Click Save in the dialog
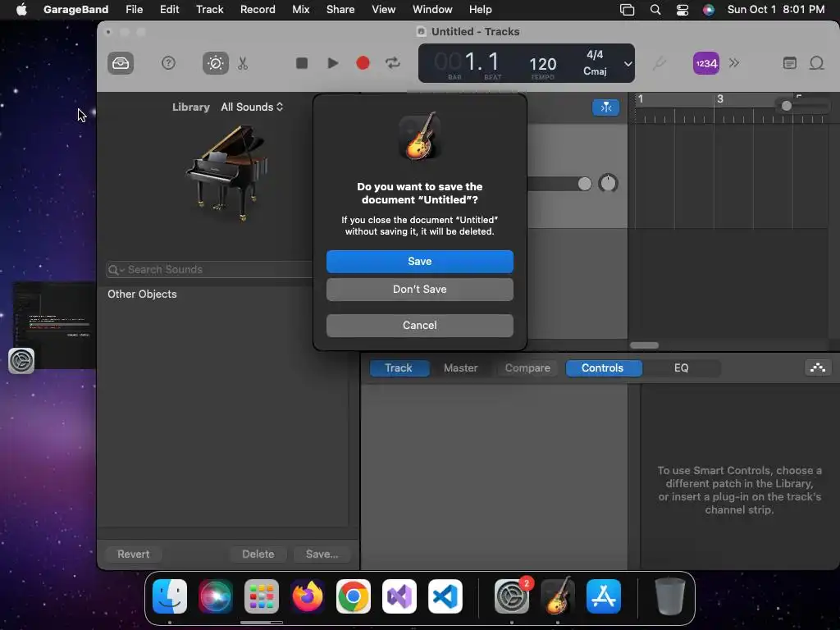The height and width of the screenshot is (630, 840). click(419, 262)
